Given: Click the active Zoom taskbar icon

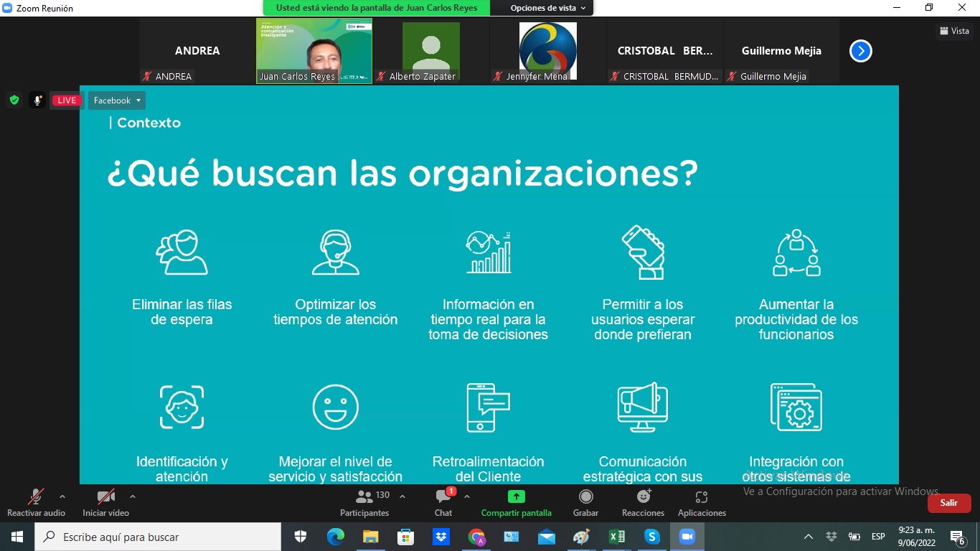Looking at the screenshot, I should tap(687, 537).
